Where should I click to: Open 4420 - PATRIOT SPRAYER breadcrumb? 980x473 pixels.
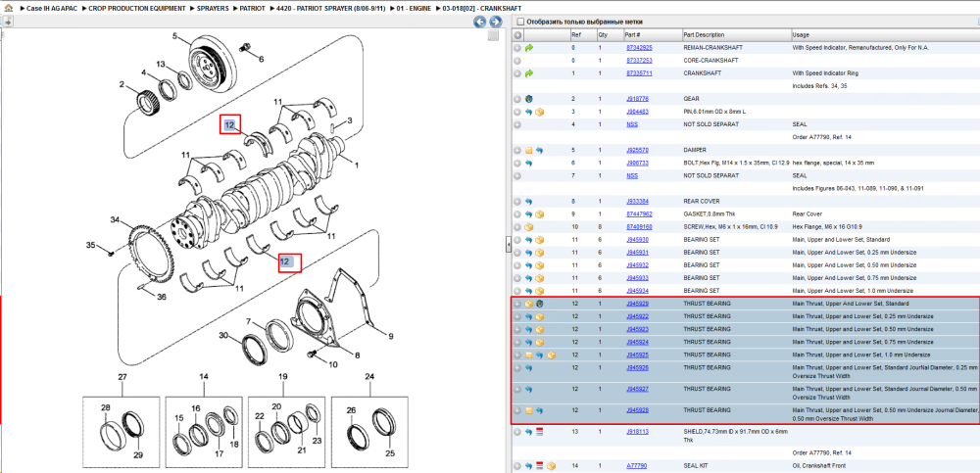tap(329, 9)
